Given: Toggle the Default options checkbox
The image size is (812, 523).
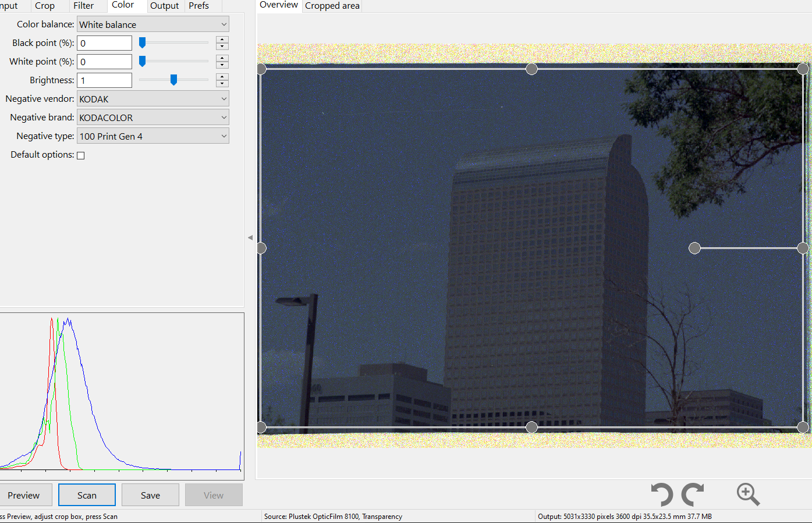Looking at the screenshot, I should point(81,155).
